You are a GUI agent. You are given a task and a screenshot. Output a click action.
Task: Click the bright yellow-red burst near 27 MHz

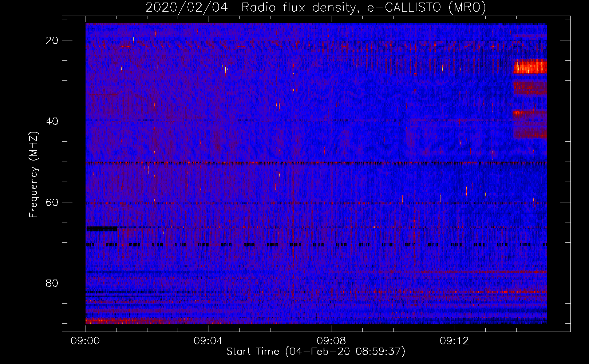(530, 67)
